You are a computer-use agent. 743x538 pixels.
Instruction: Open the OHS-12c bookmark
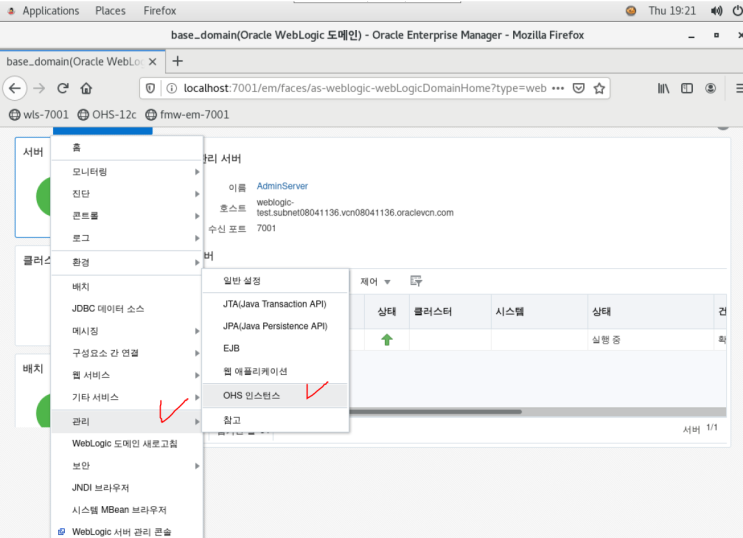pos(107,115)
